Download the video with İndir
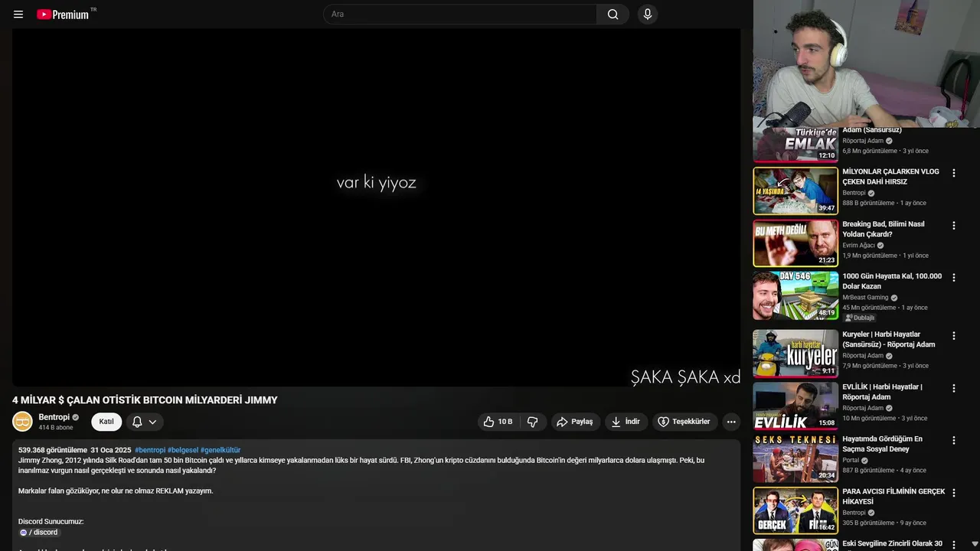Screen dimensions: 980x551 pyautogui.click(x=626, y=422)
